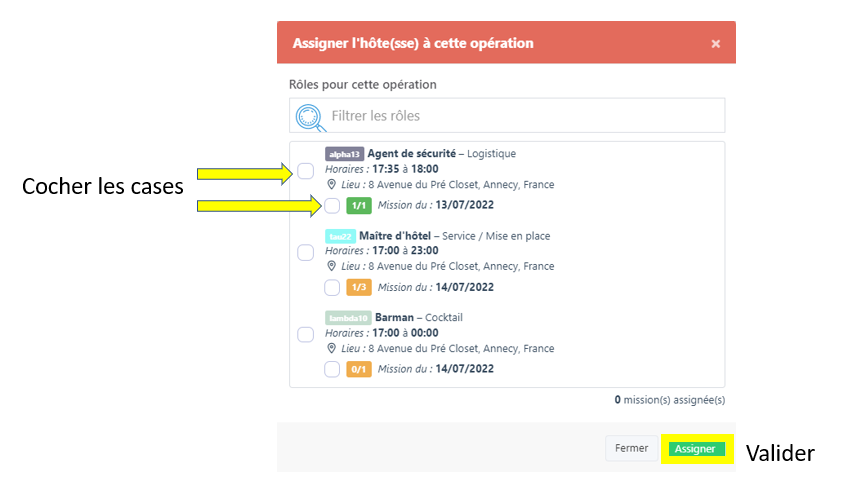Check the 13/07/2022 mission checkbox

pyautogui.click(x=332, y=206)
